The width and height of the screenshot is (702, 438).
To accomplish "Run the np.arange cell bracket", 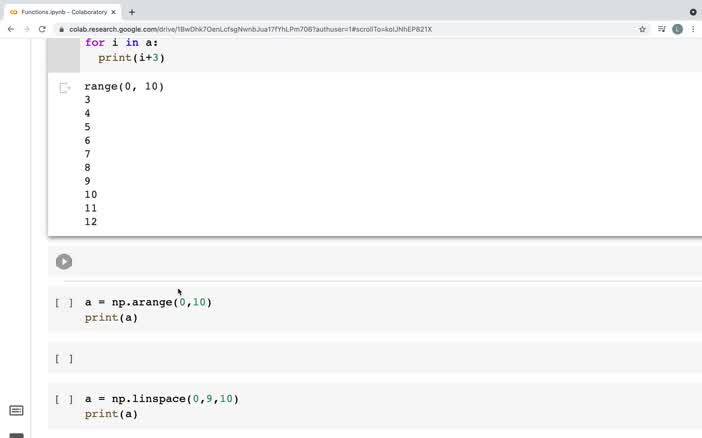I will [x=64, y=303].
